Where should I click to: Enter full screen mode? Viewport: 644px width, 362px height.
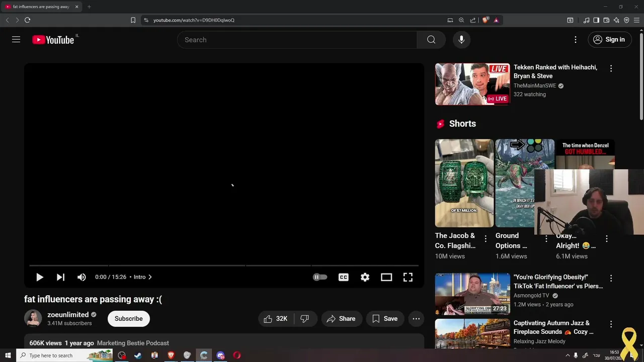408,277
